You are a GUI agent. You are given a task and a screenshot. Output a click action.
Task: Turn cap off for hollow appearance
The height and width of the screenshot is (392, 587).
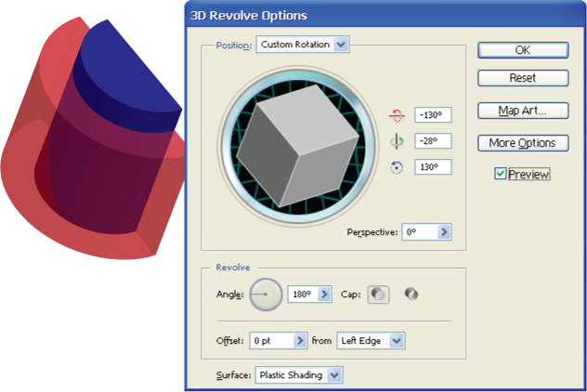(x=411, y=294)
